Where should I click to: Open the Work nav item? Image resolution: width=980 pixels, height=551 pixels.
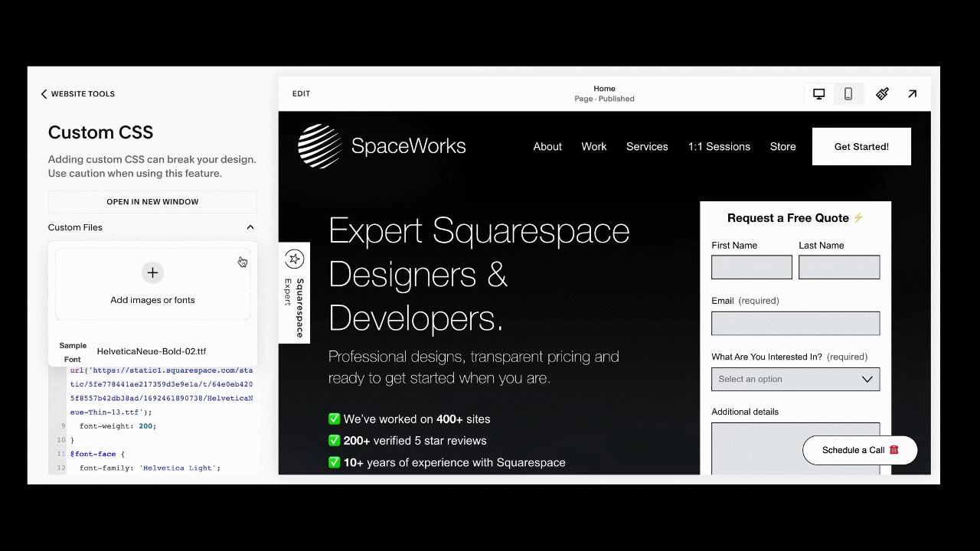tap(594, 146)
